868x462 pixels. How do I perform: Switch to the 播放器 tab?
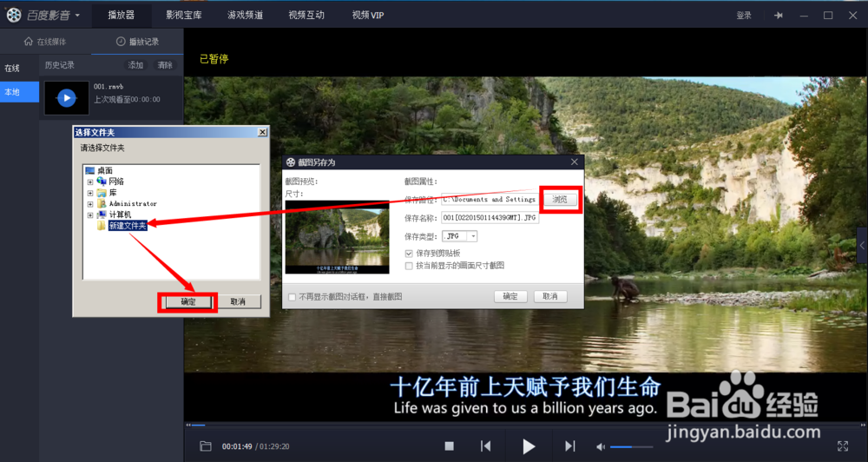coord(122,15)
